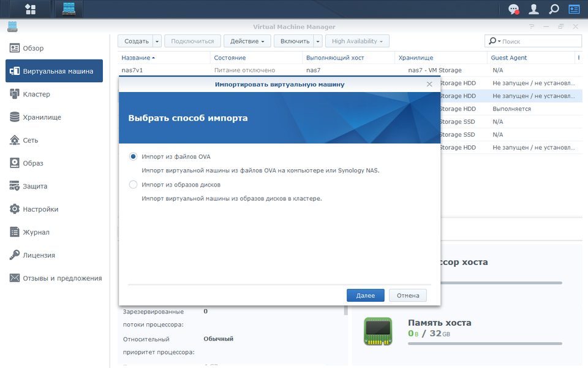The width and height of the screenshot is (588, 368).
Task: Switch to Virtual Machine Manager taskbar icon
Action: [x=69, y=9]
